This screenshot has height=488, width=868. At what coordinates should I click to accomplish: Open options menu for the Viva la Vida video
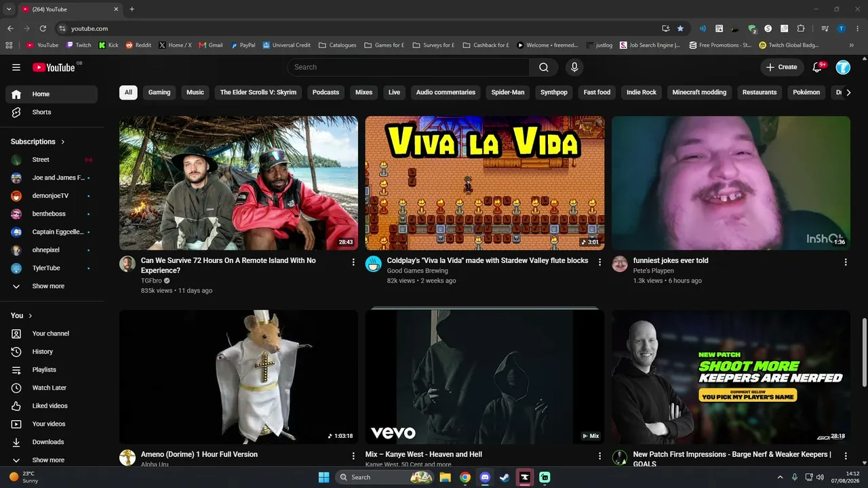pos(599,262)
